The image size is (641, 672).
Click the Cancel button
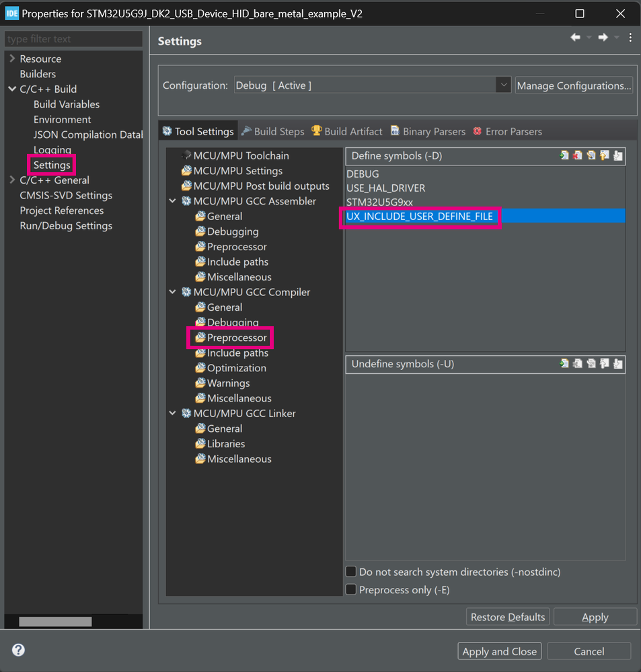pyautogui.click(x=589, y=651)
